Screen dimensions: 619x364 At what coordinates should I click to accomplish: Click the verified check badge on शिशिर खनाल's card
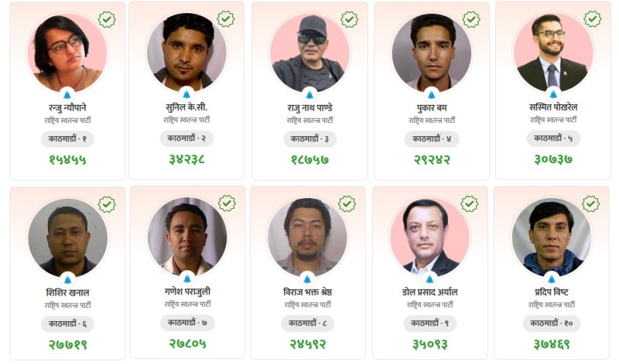coord(107,205)
